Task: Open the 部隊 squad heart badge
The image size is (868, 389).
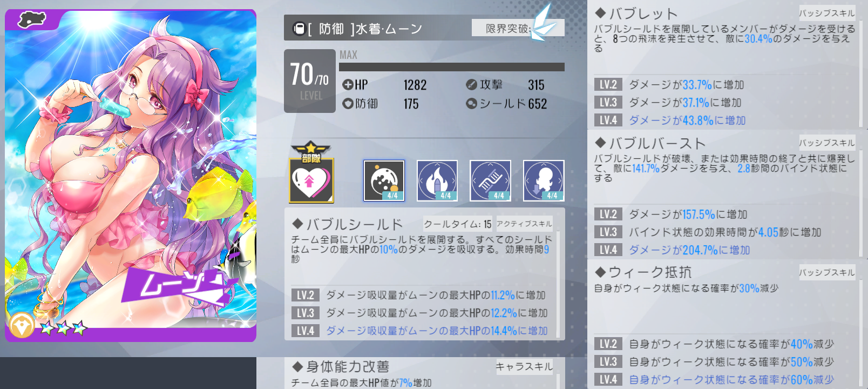Action: tap(311, 173)
